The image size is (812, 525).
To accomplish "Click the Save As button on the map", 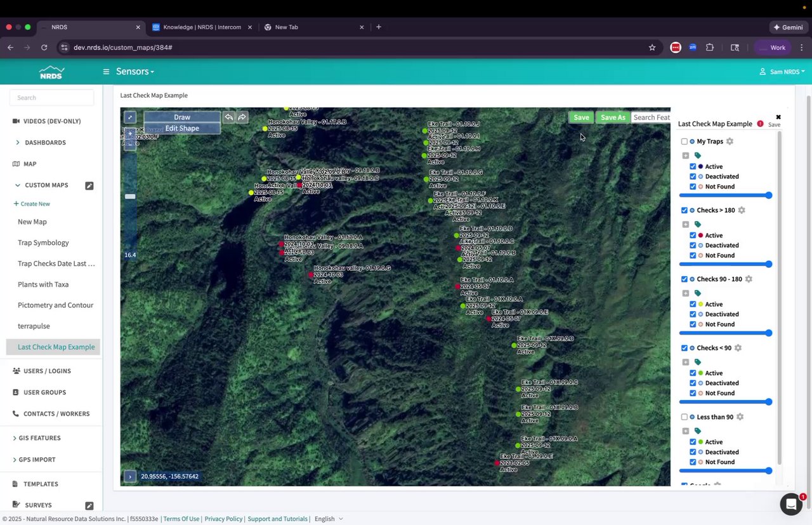I will pyautogui.click(x=613, y=117).
